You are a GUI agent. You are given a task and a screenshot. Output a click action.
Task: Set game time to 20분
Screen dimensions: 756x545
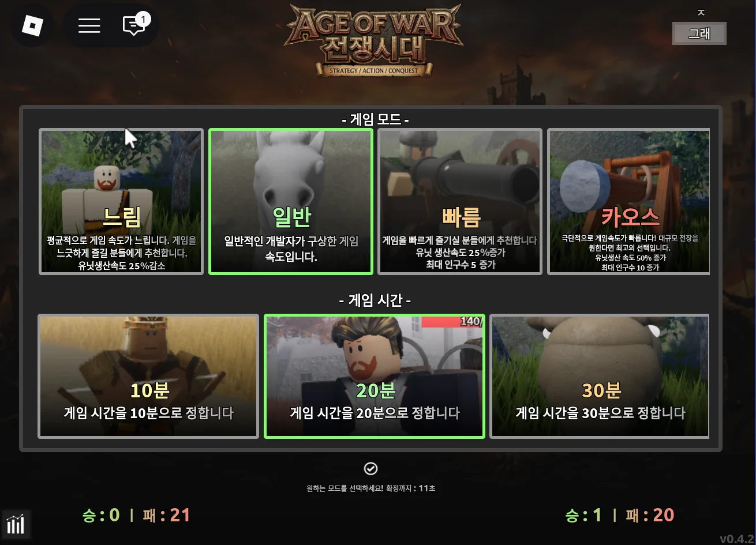pos(375,376)
